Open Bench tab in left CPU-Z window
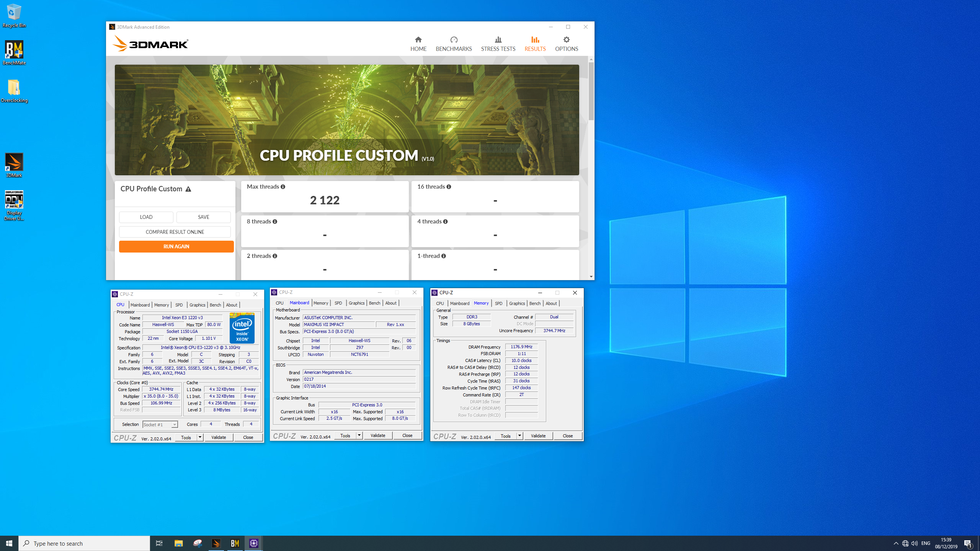The width and height of the screenshot is (980, 551). [215, 305]
